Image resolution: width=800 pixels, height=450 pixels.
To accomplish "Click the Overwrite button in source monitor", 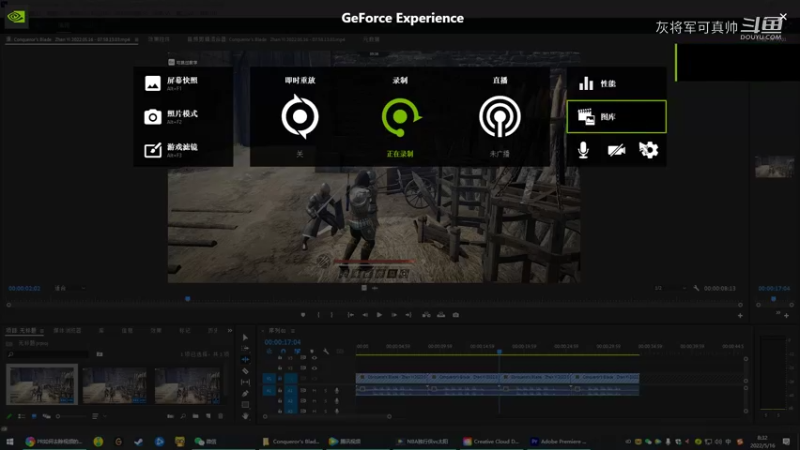I will click(x=441, y=315).
